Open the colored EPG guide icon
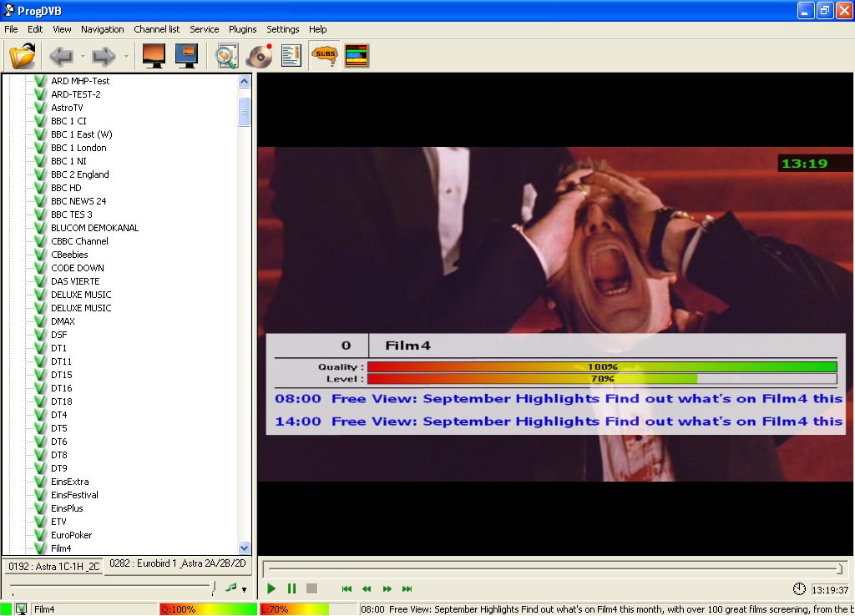The width and height of the screenshot is (855, 616). point(357,56)
